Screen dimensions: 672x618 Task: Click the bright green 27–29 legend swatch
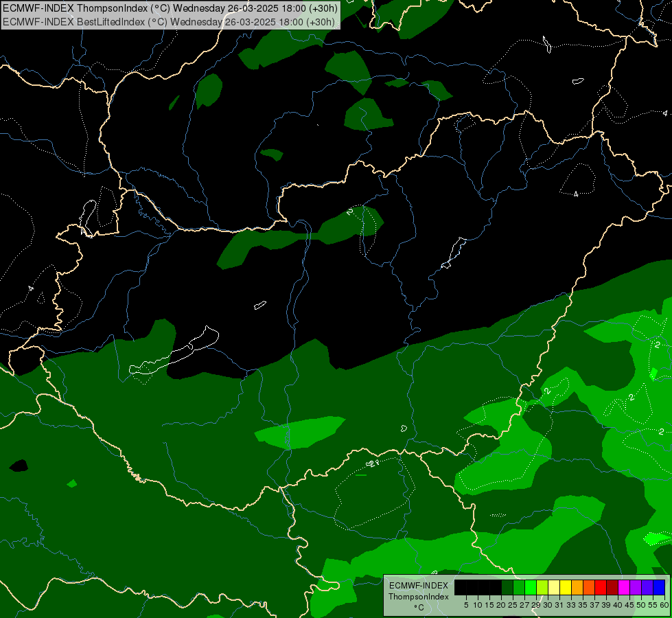point(531,587)
